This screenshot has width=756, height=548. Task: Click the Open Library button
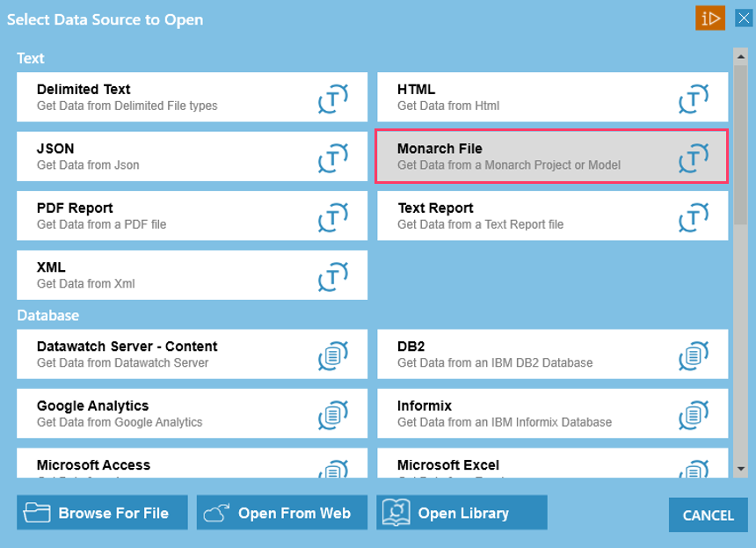462,512
